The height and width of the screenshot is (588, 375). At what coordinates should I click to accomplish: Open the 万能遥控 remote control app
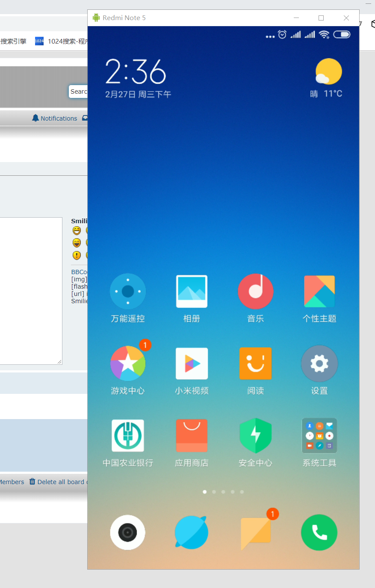click(x=128, y=291)
